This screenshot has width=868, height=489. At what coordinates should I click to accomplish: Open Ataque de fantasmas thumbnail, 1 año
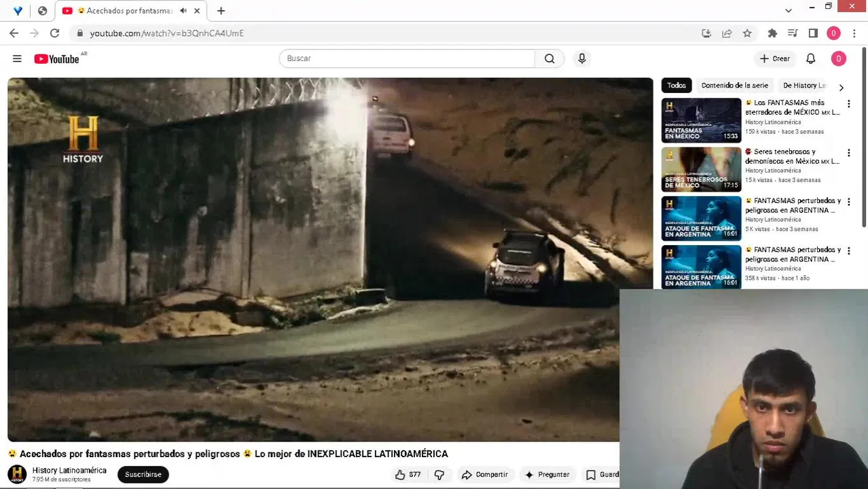(x=702, y=267)
